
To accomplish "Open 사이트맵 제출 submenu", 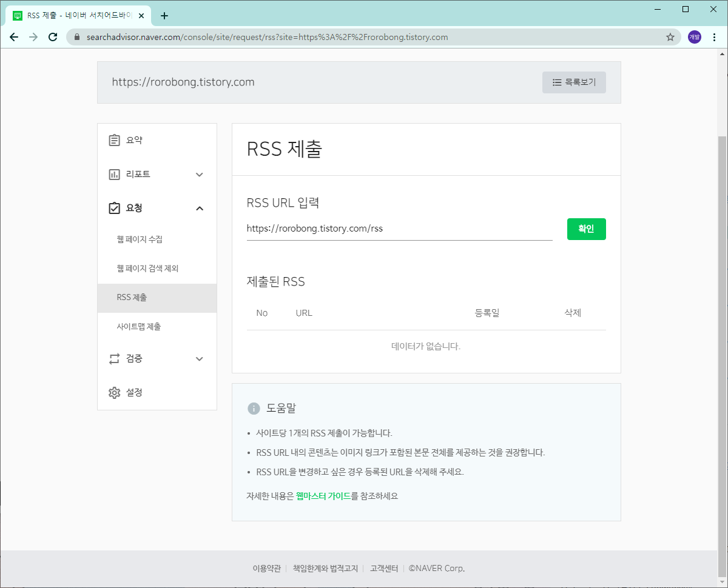I will (157, 327).
